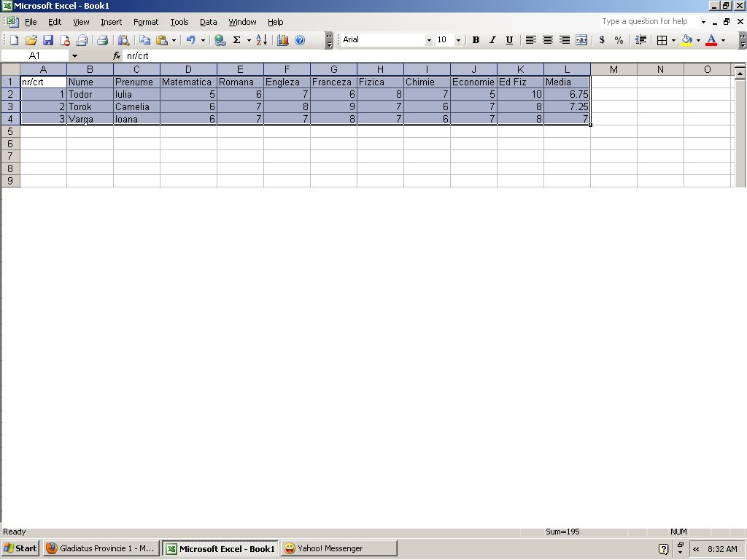
Task: Sort ascending with the A-Z icon
Action: 261,40
